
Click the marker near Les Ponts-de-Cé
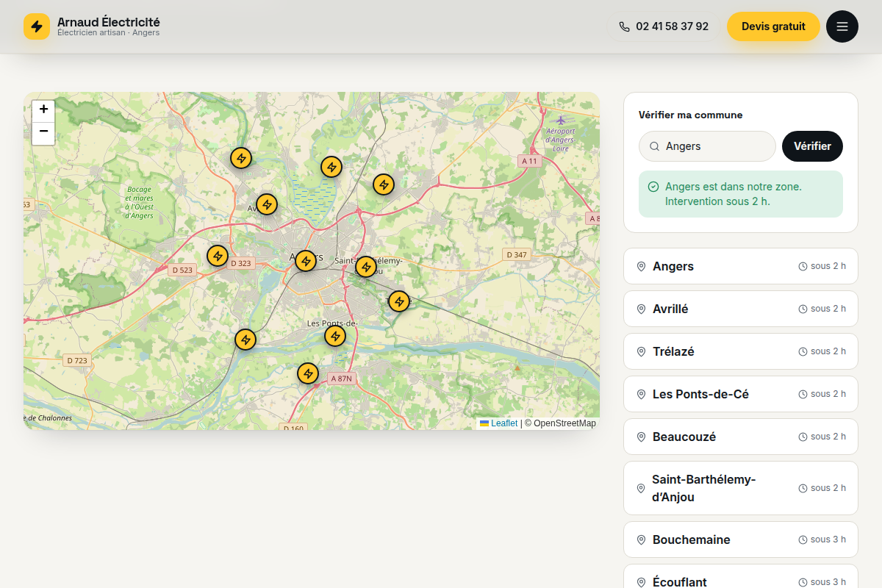pyautogui.click(x=335, y=336)
